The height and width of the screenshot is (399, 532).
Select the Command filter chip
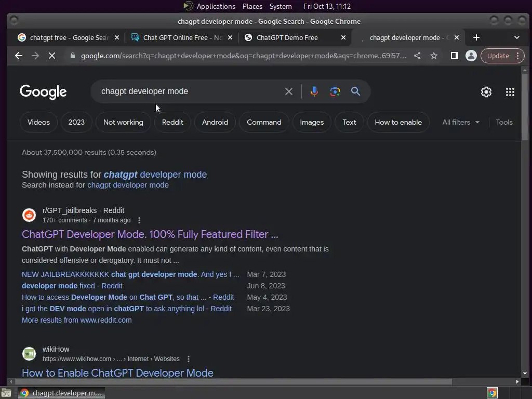[264, 122]
